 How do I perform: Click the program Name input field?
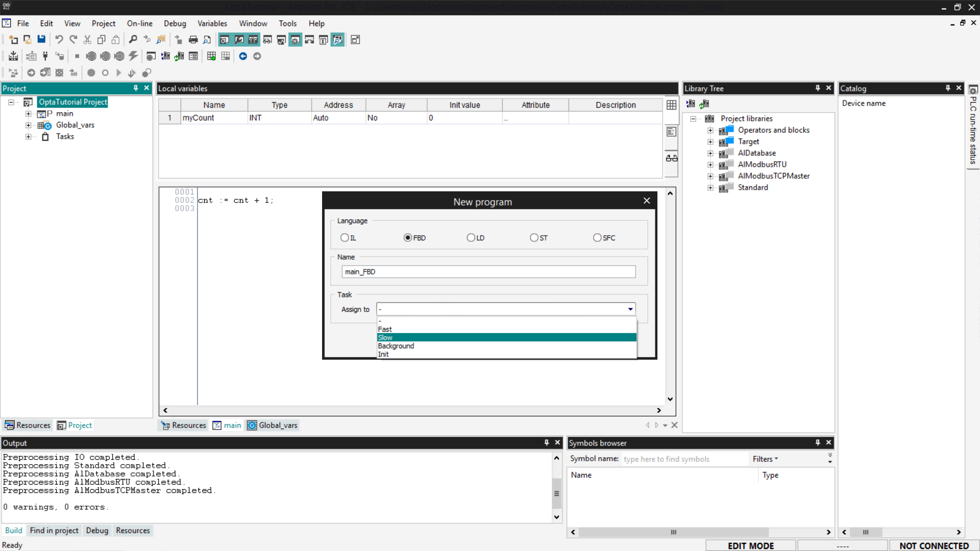click(x=488, y=272)
